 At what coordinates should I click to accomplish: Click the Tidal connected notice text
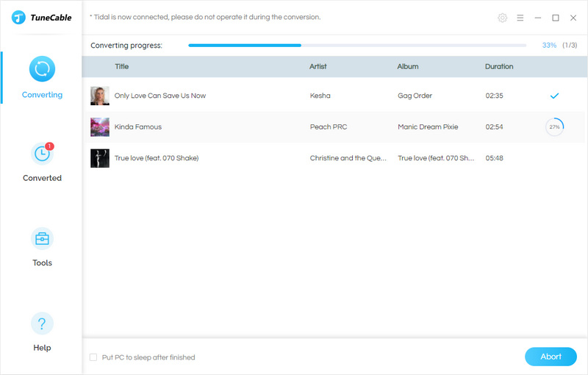(205, 17)
